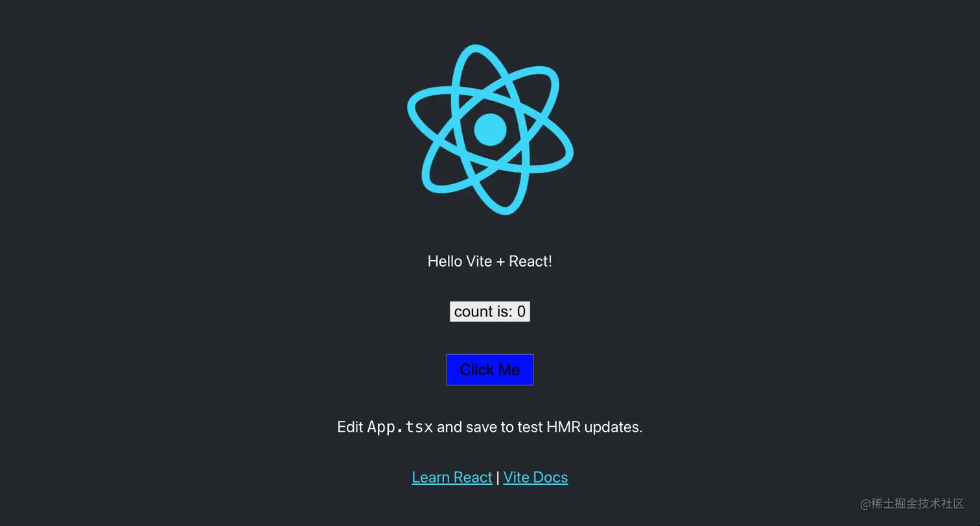
Task: Click the 稀土掘金技术社区 watermark text
Action: (918, 504)
